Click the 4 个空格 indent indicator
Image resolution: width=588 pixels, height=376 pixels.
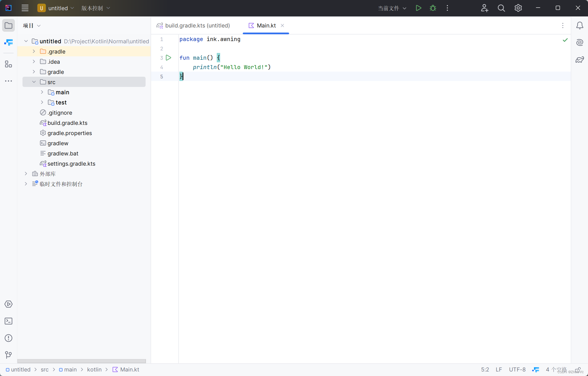coord(556,369)
